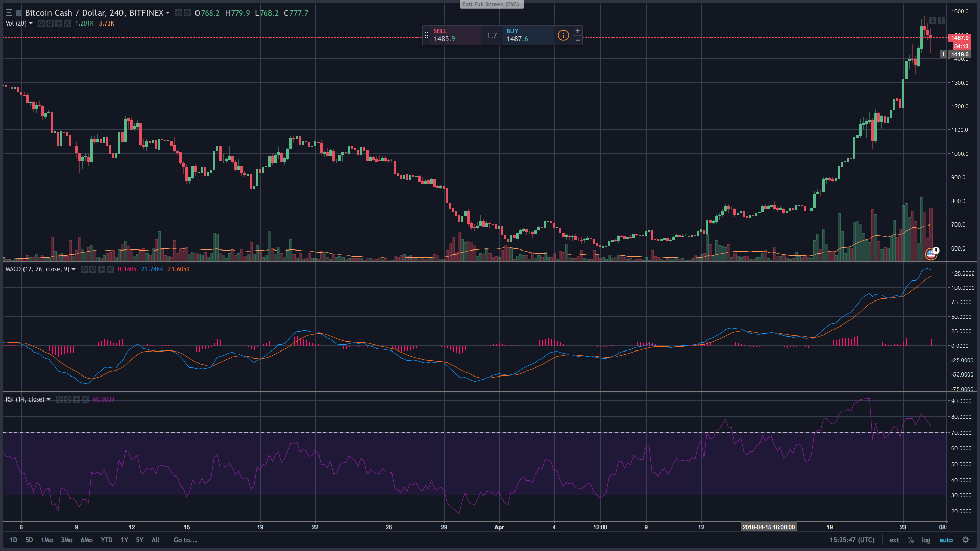Decrease order quantity with minus stepper
Screen dimensions: 980x551
[x=578, y=40]
